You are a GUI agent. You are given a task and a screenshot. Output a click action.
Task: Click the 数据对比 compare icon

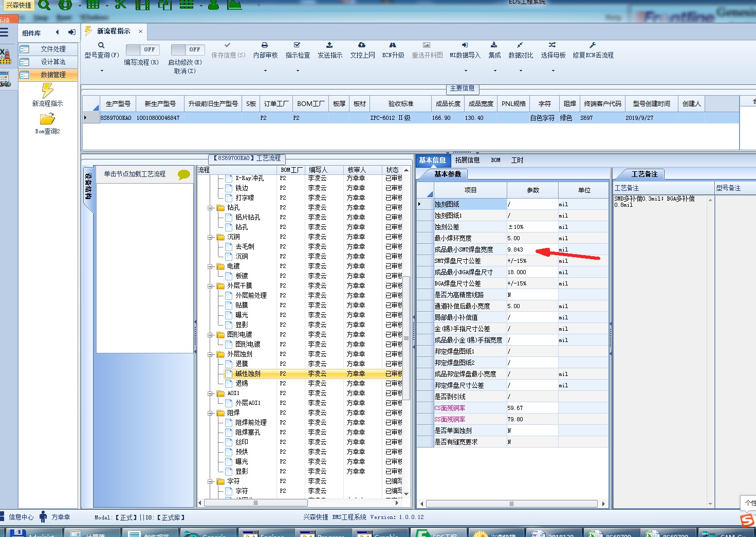tap(520, 45)
